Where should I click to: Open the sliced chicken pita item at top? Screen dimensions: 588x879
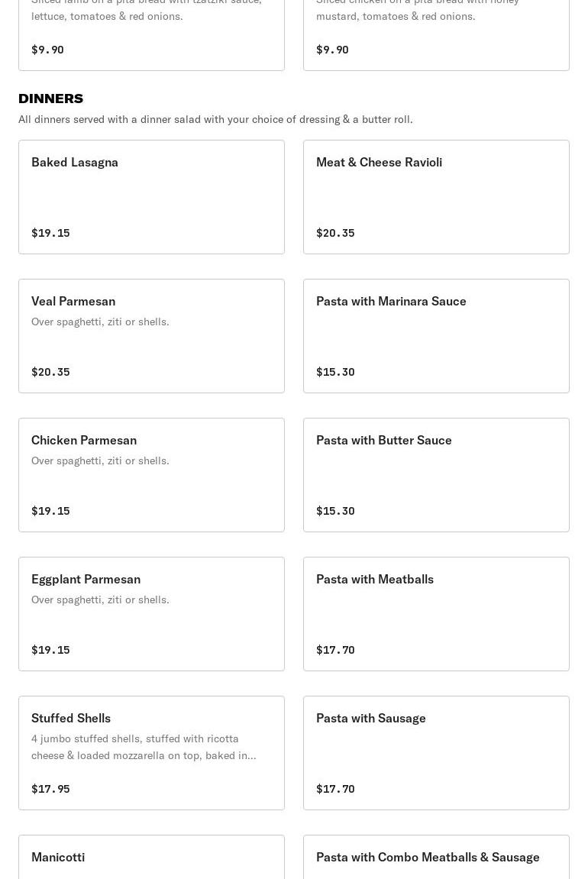click(436, 31)
